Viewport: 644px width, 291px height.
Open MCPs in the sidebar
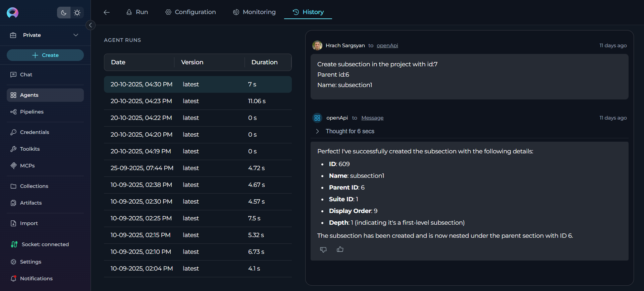point(27,165)
